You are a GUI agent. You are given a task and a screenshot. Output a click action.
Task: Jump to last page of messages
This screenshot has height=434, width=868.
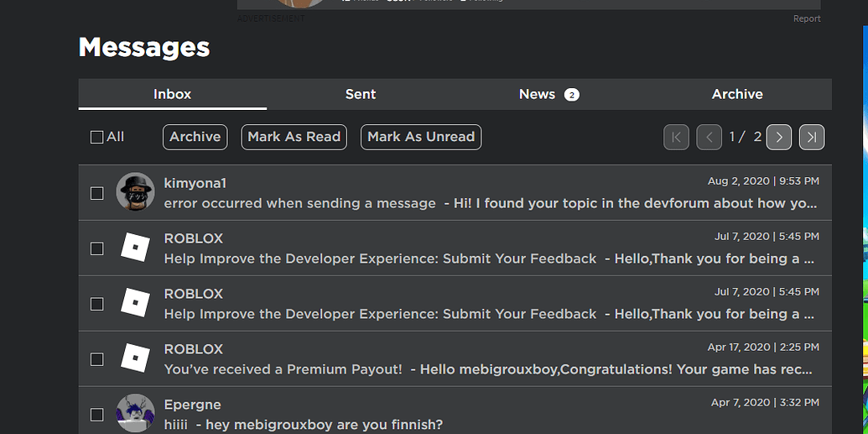812,137
